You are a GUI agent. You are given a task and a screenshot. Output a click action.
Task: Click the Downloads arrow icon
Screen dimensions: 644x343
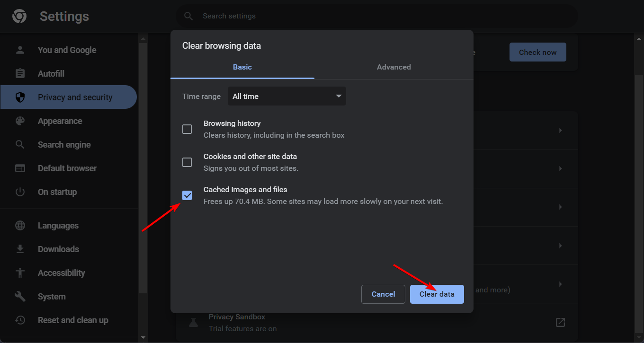click(20, 249)
